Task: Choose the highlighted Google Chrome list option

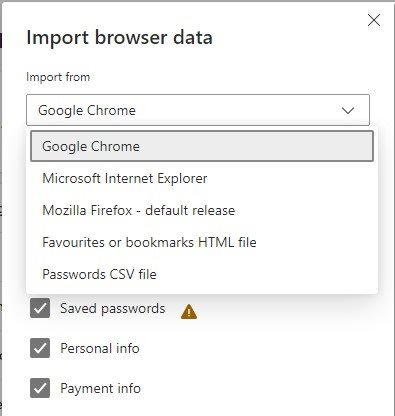Action: click(x=202, y=146)
